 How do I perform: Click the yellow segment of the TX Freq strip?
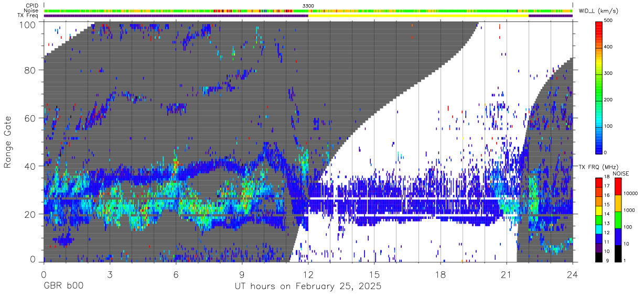(418, 16)
